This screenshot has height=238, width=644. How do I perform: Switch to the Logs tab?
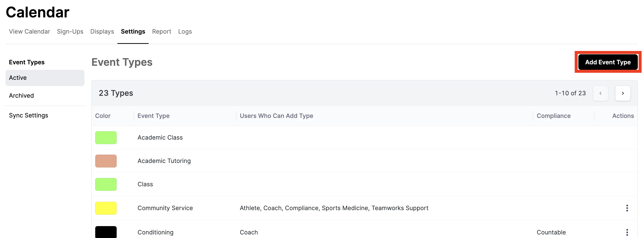coord(185,31)
